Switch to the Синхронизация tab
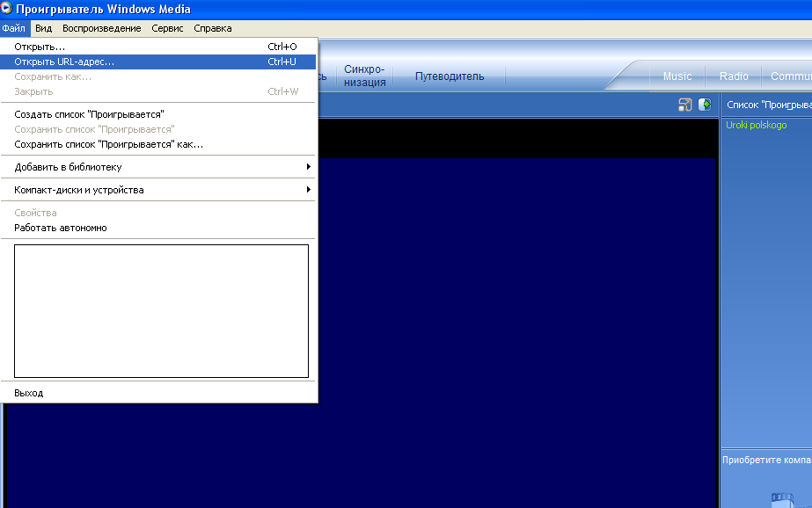Image resolution: width=812 pixels, height=508 pixels. tap(364, 76)
